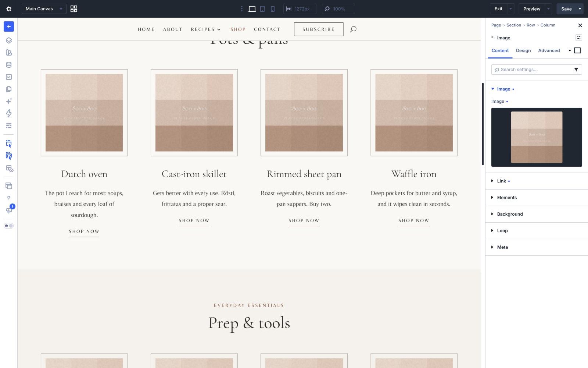Image resolution: width=588 pixels, height=368 pixels.
Task: Open the RECIPES navigation dropdown
Action: (x=206, y=29)
